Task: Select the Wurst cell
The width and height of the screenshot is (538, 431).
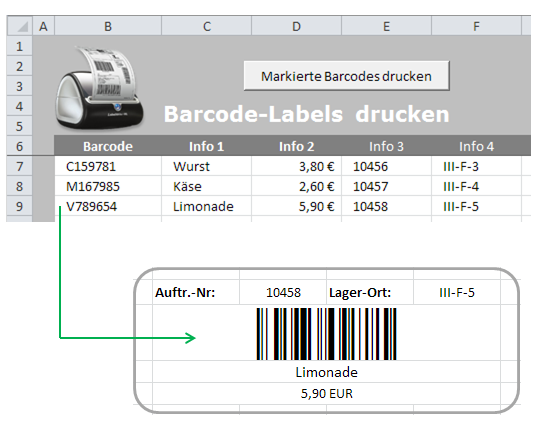Action: (207, 166)
